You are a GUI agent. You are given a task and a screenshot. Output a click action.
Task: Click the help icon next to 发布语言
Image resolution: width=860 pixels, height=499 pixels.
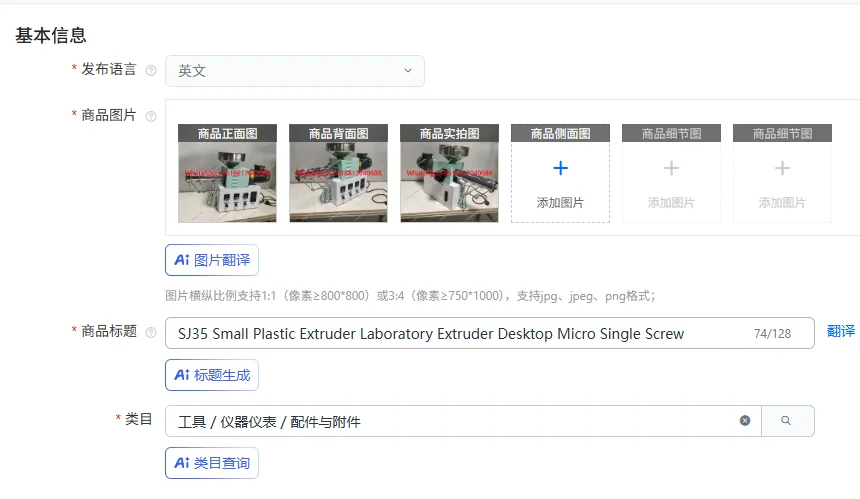click(151, 70)
